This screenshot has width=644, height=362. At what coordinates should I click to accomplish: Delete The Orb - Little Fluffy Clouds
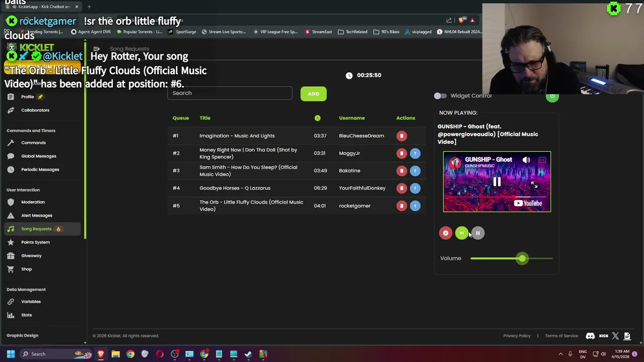click(401, 206)
